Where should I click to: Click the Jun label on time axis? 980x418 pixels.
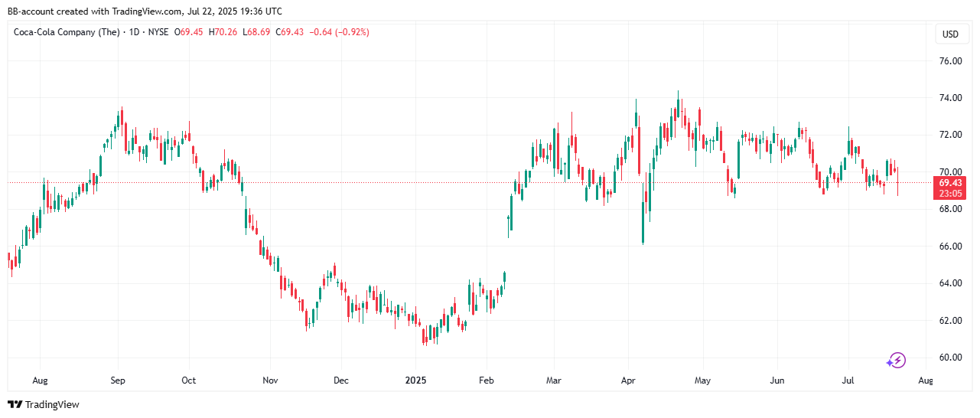click(x=777, y=380)
